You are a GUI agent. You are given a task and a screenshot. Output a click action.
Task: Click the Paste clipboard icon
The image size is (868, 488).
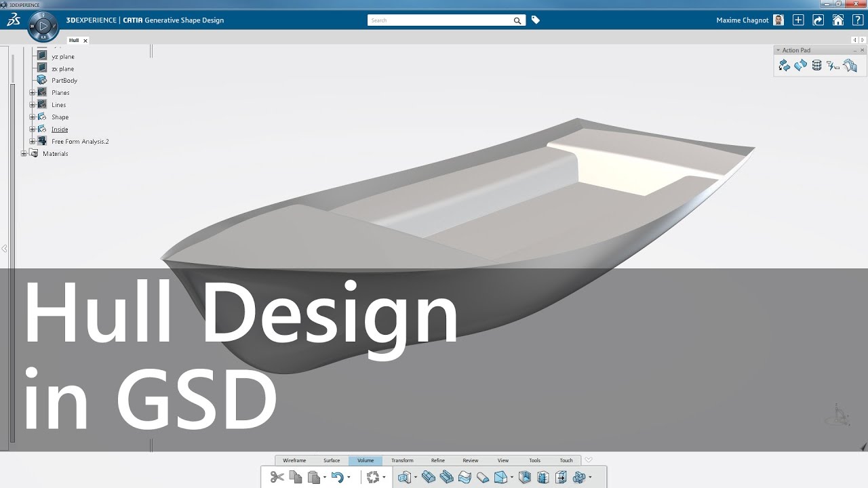click(313, 477)
